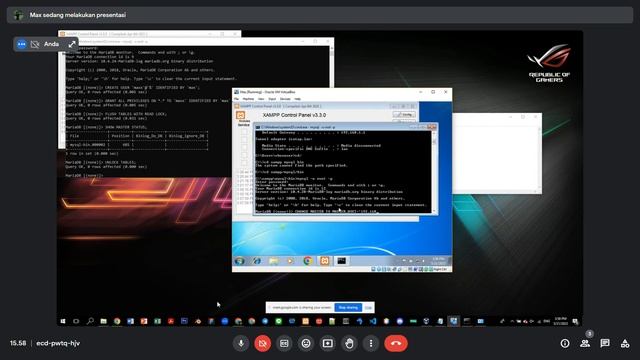The image size is (640, 360).
Task: Click the present now icon
Action: click(327, 343)
